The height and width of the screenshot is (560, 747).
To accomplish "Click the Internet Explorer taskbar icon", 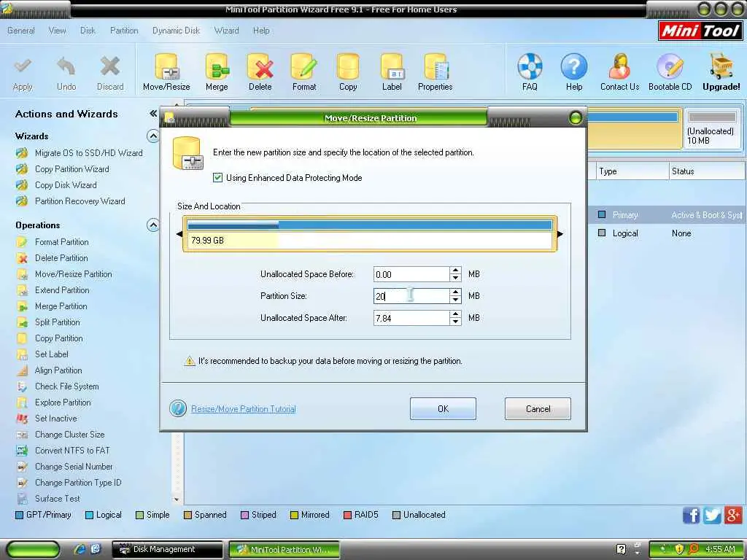I will pyautogui.click(x=80, y=549).
